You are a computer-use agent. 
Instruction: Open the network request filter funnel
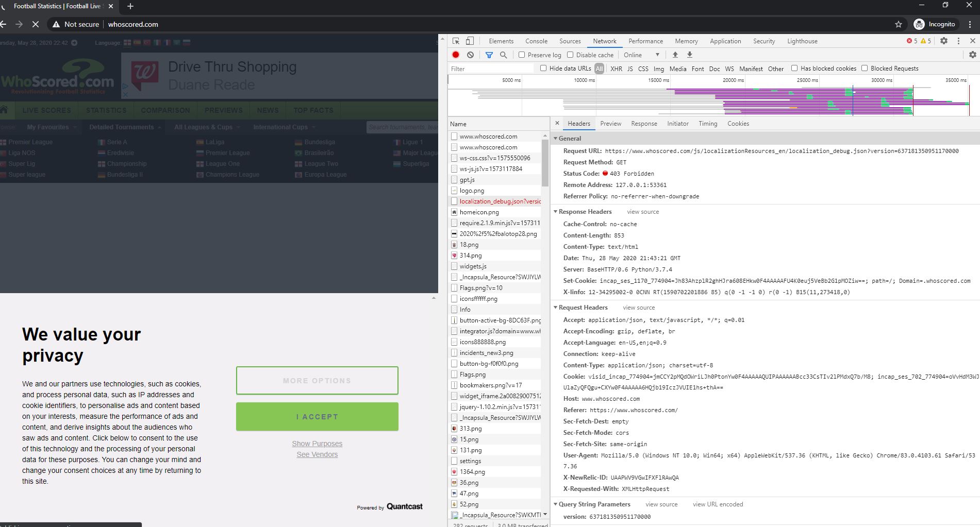[489, 55]
